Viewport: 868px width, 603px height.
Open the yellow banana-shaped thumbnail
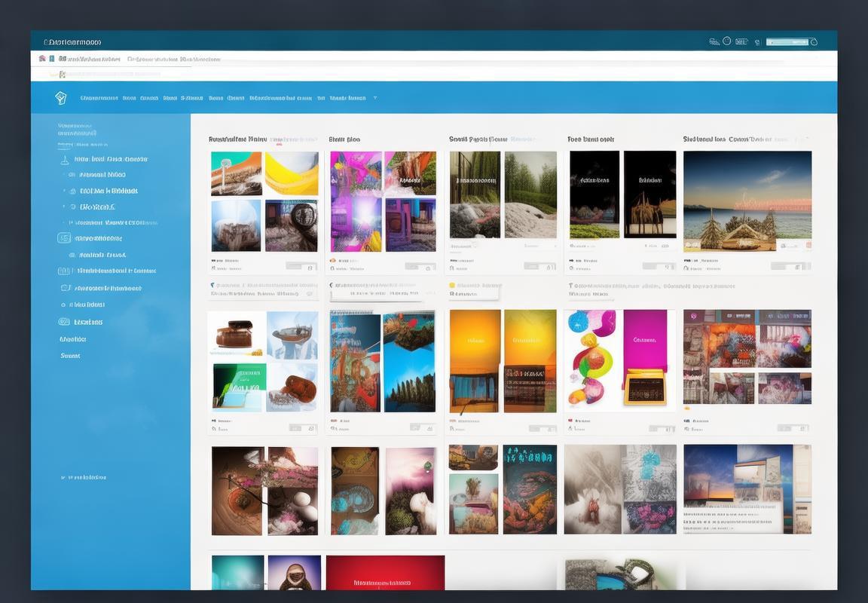click(292, 173)
